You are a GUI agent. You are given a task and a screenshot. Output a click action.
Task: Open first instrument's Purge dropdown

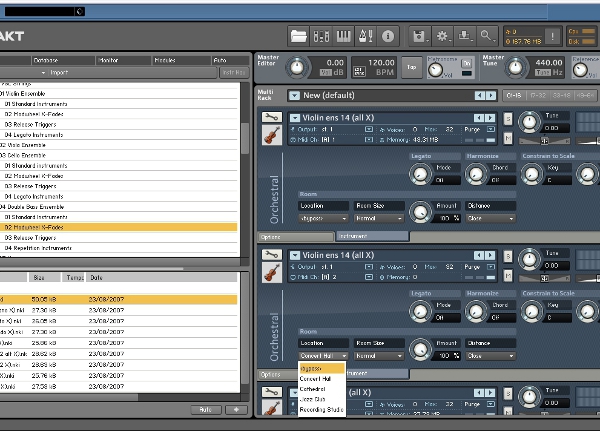(x=491, y=129)
